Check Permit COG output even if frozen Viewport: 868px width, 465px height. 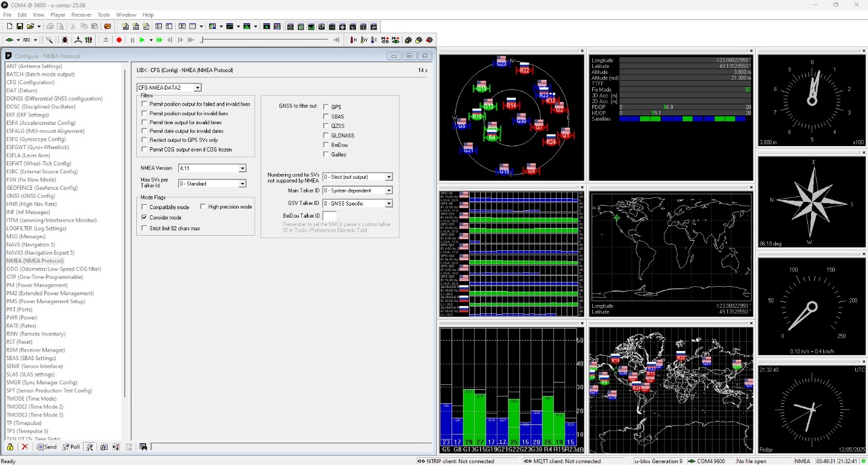(x=144, y=149)
